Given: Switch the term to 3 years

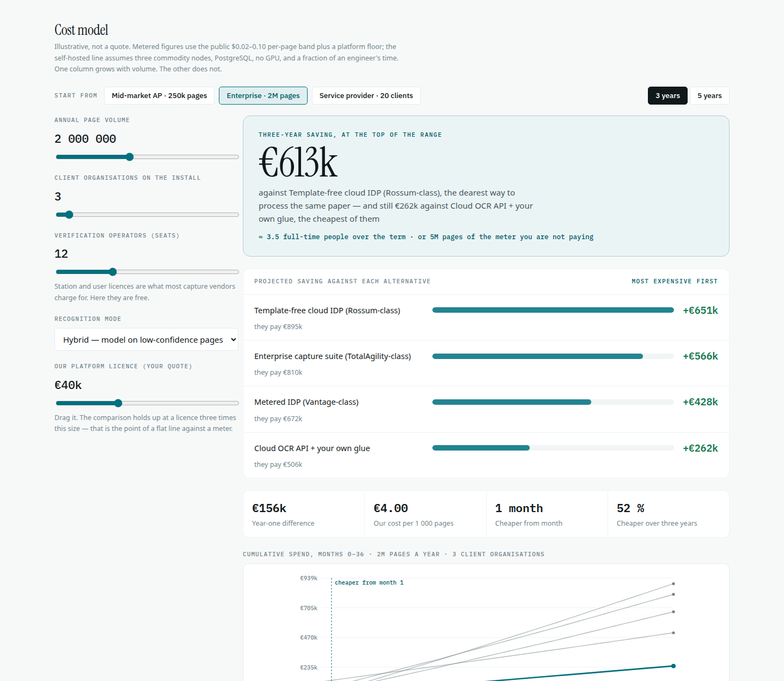Looking at the screenshot, I should click(x=667, y=95).
